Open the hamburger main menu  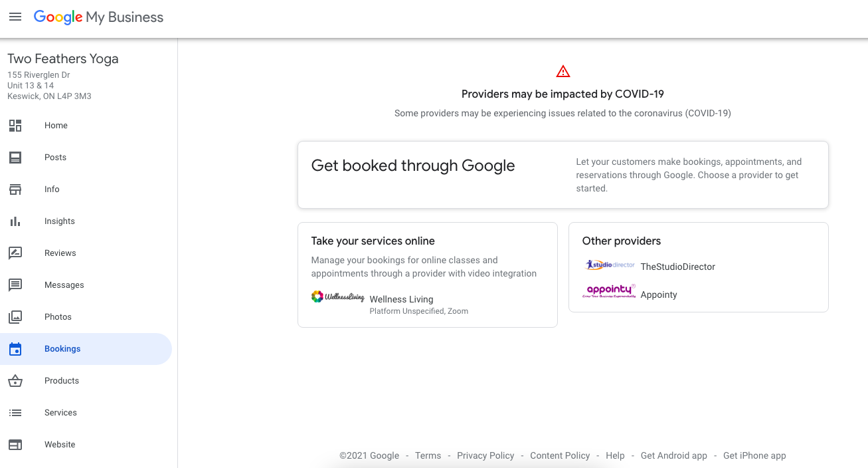tap(15, 17)
